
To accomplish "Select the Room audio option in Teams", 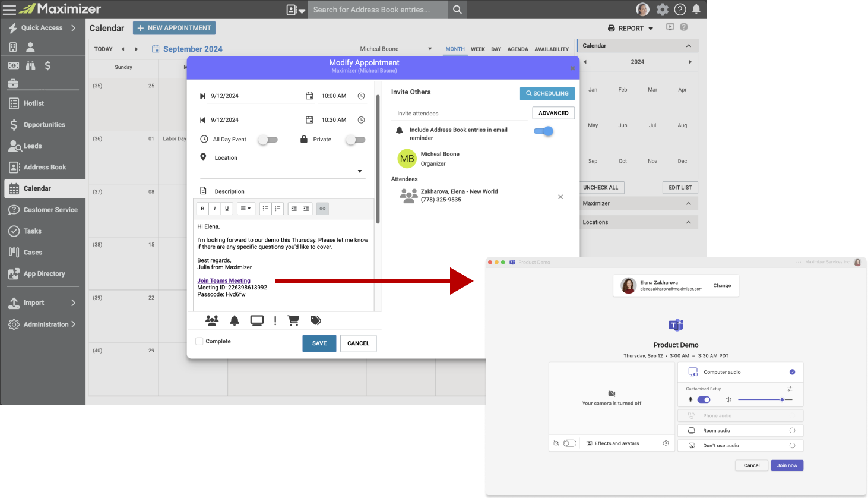I will (740, 430).
